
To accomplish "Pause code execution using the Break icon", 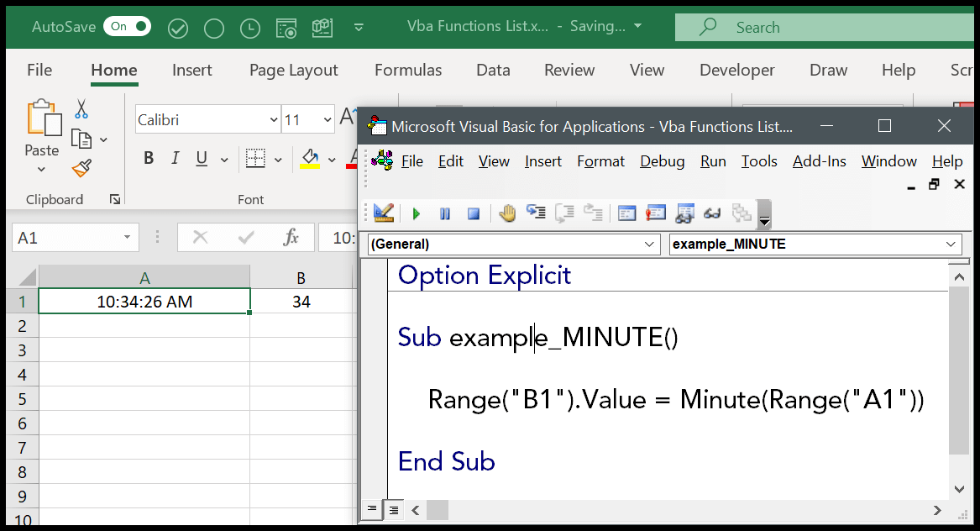I will (x=444, y=213).
